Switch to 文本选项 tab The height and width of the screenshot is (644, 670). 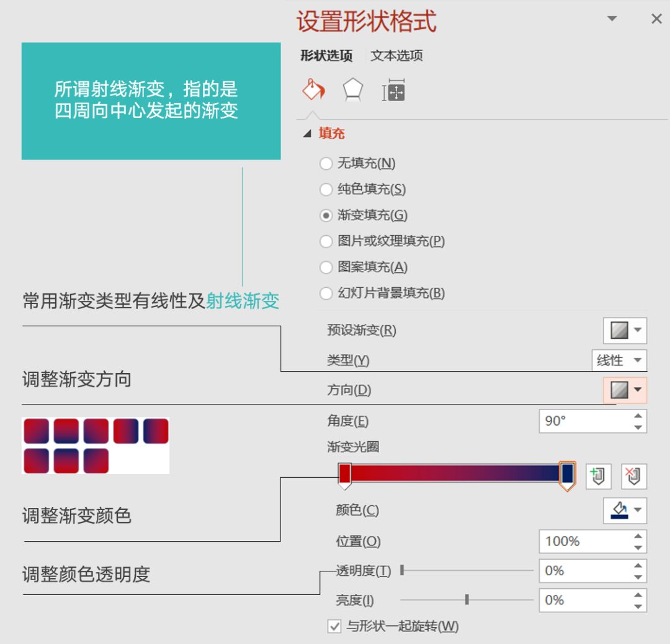(x=396, y=56)
